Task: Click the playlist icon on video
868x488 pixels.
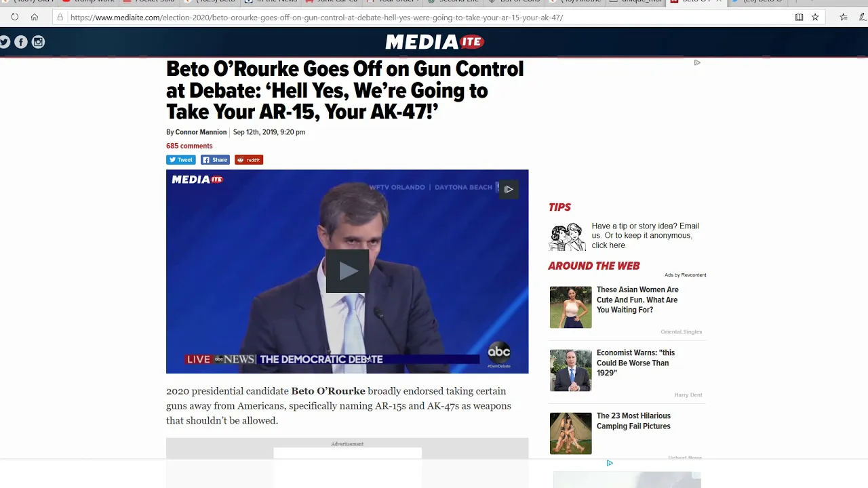Action: tap(508, 189)
